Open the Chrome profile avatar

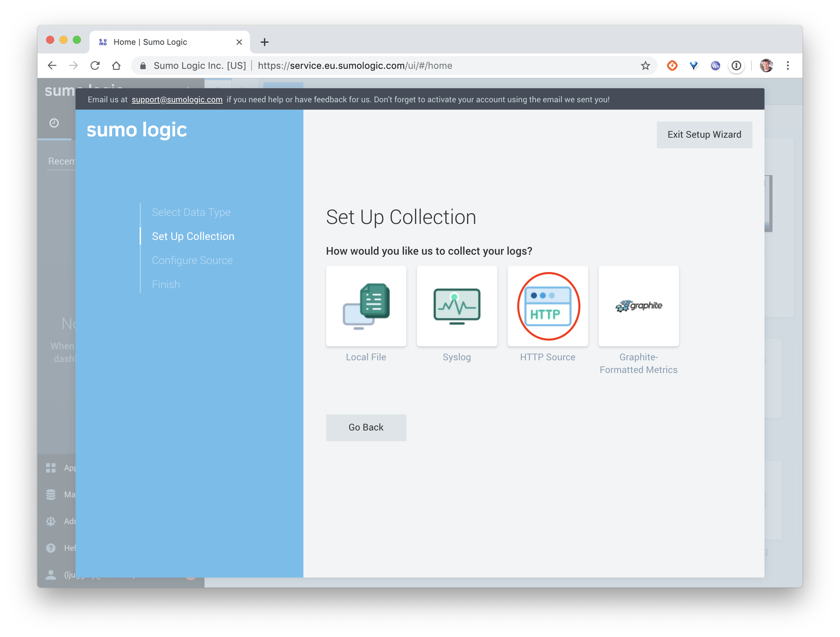click(766, 66)
